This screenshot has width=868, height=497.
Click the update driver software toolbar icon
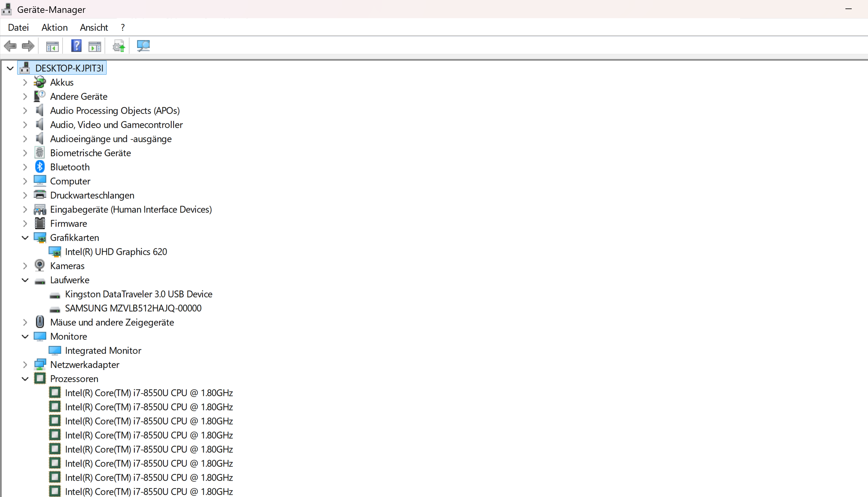pyautogui.click(x=119, y=46)
